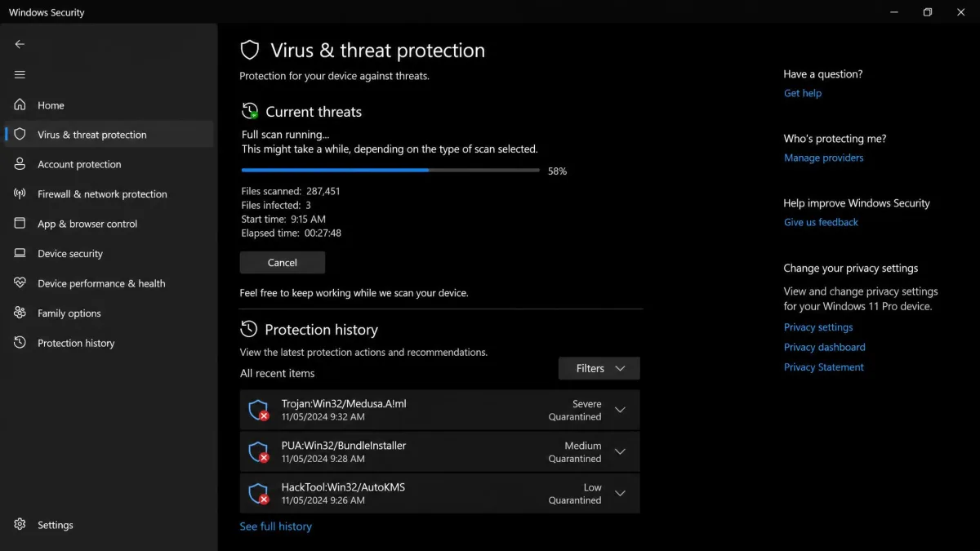Click the Protection history clock icon in sidebar
The width and height of the screenshot is (980, 551).
tap(20, 343)
